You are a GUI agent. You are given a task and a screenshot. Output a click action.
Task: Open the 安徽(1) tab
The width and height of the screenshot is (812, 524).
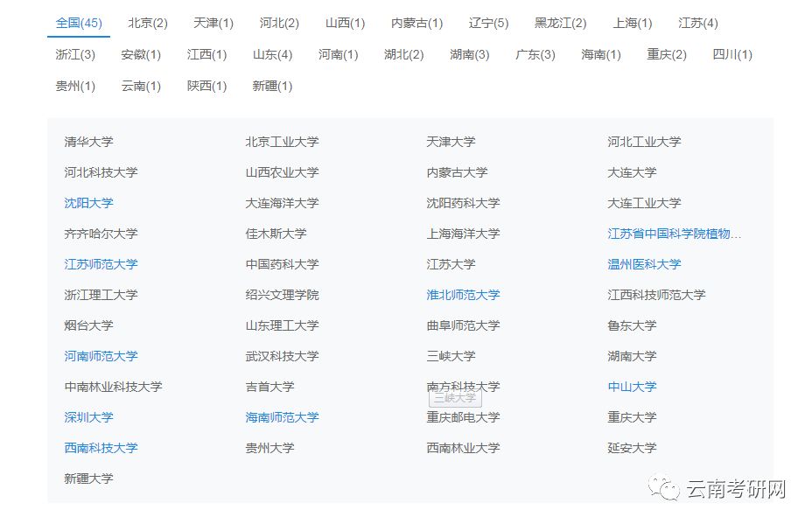pyautogui.click(x=141, y=54)
